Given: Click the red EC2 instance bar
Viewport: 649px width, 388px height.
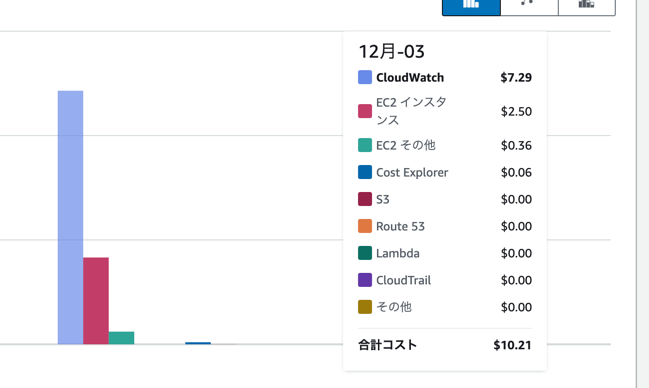Looking at the screenshot, I should click(x=96, y=301).
